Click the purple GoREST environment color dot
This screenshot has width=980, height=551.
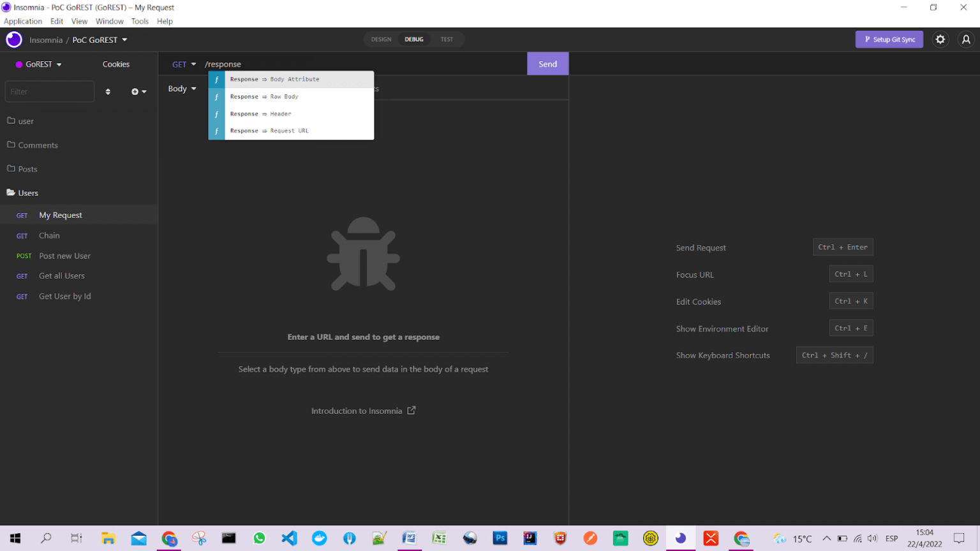tap(20, 64)
